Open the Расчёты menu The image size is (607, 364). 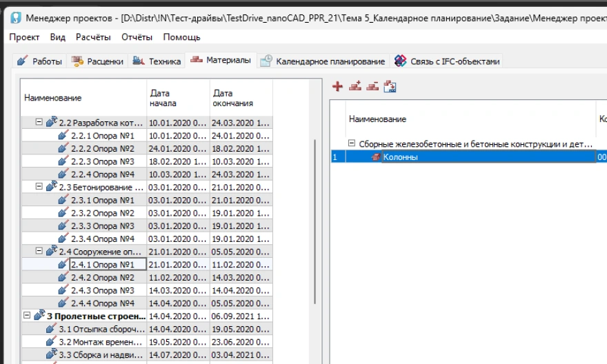click(x=93, y=37)
